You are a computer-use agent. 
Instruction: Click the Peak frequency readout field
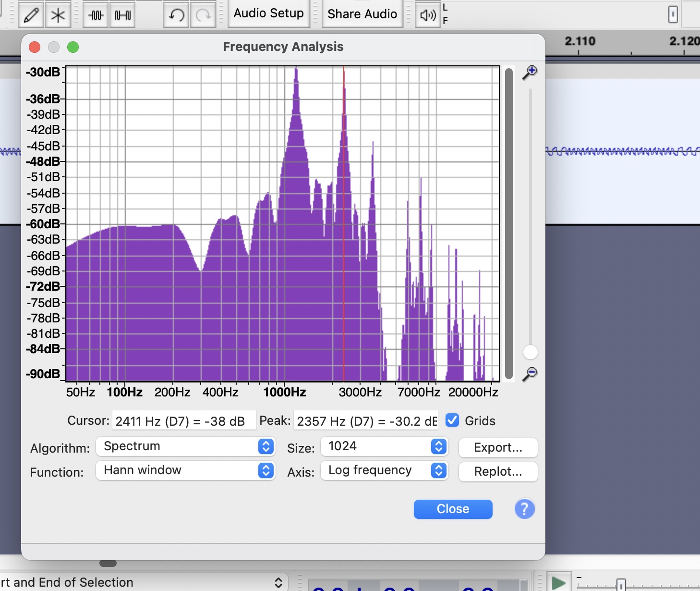(366, 421)
